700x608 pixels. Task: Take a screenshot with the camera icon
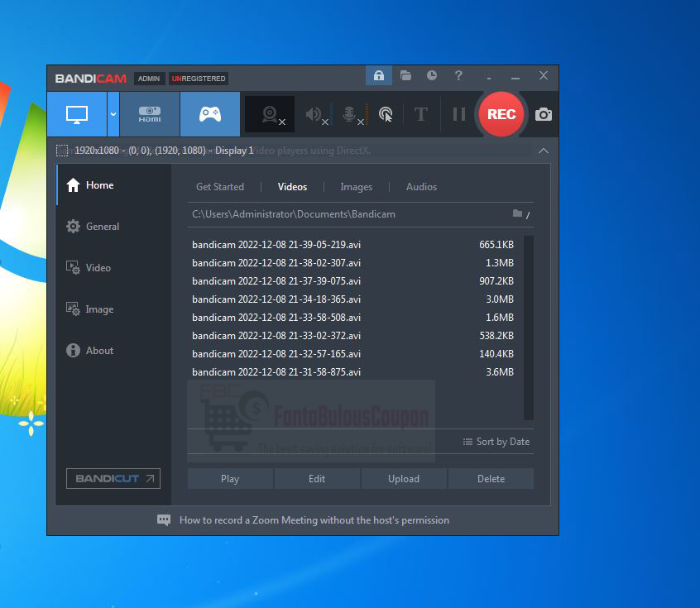click(544, 114)
